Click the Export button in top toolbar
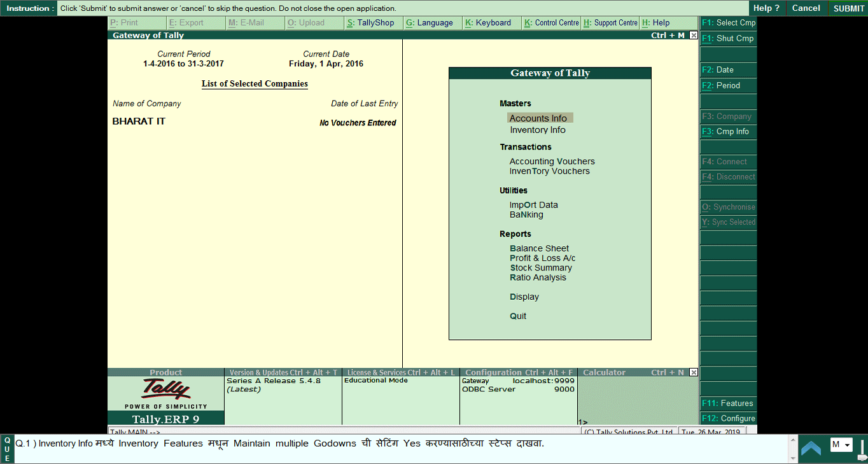 (196, 23)
